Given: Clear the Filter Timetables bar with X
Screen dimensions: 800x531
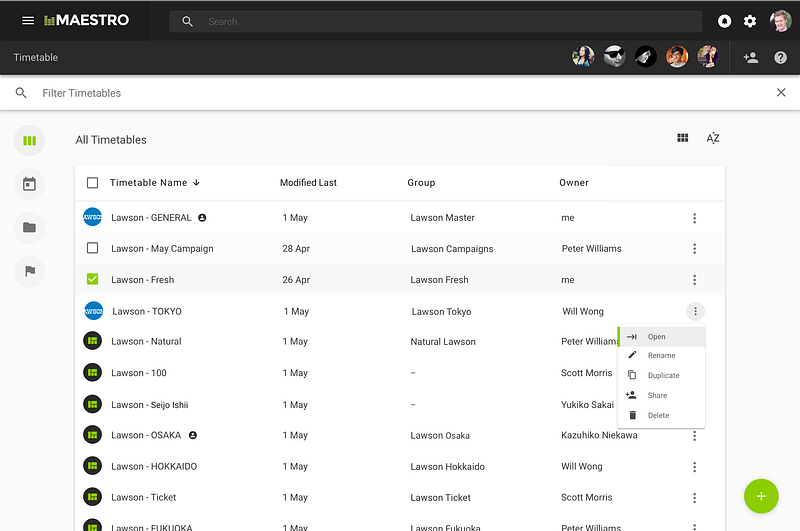Looking at the screenshot, I should coord(781,92).
